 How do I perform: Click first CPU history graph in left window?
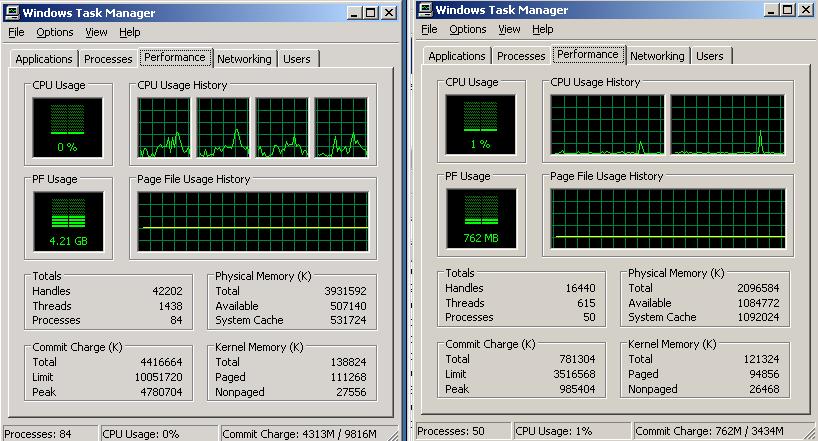[164, 128]
